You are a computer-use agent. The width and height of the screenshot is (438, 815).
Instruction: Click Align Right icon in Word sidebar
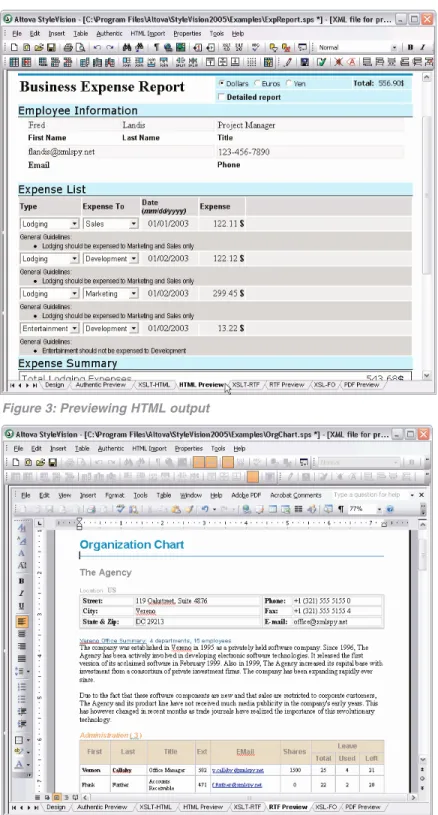(x=21, y=646)
